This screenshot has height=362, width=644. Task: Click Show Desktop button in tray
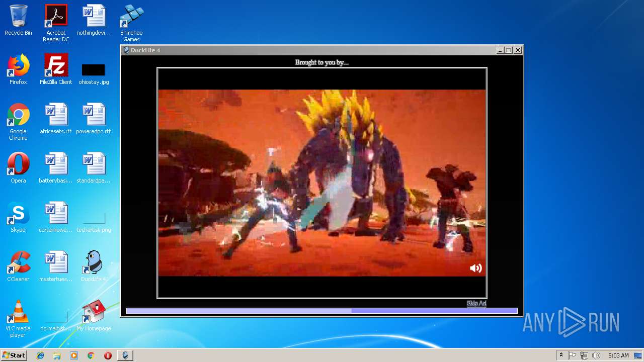click(639, 355)
